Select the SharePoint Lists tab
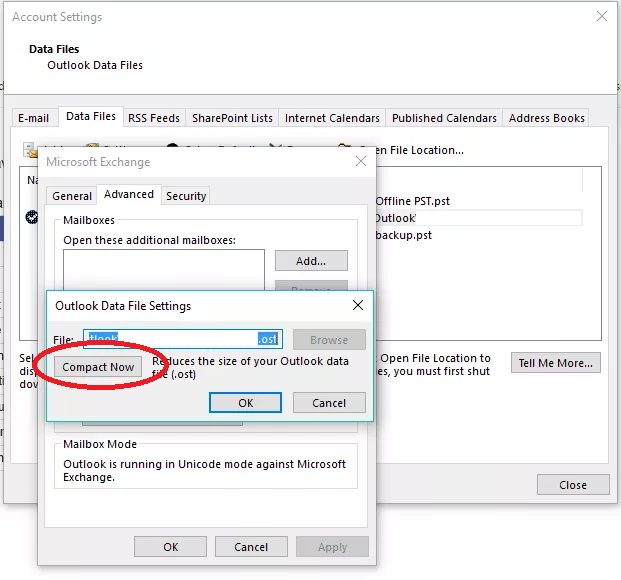 point(232,118)
